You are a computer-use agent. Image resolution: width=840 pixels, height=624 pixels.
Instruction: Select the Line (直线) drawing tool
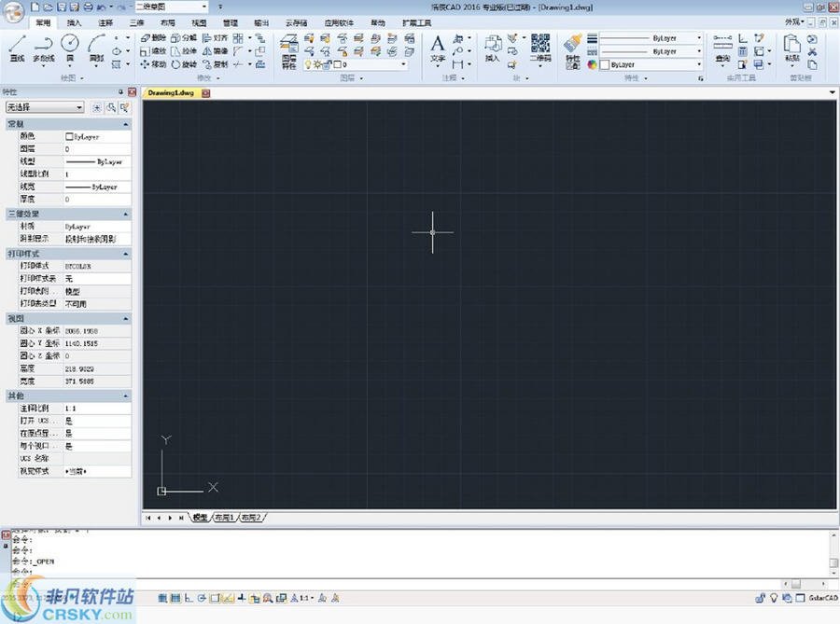(17, 49)
